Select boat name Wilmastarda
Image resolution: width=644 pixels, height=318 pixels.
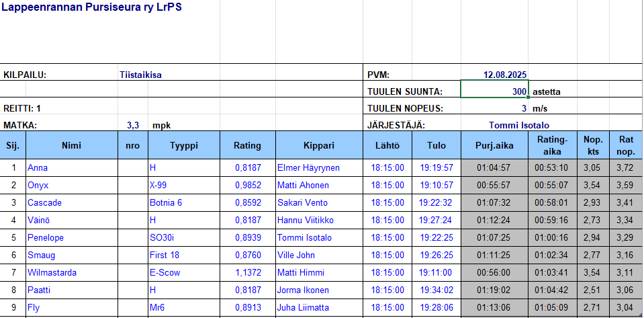coord(52,272)
